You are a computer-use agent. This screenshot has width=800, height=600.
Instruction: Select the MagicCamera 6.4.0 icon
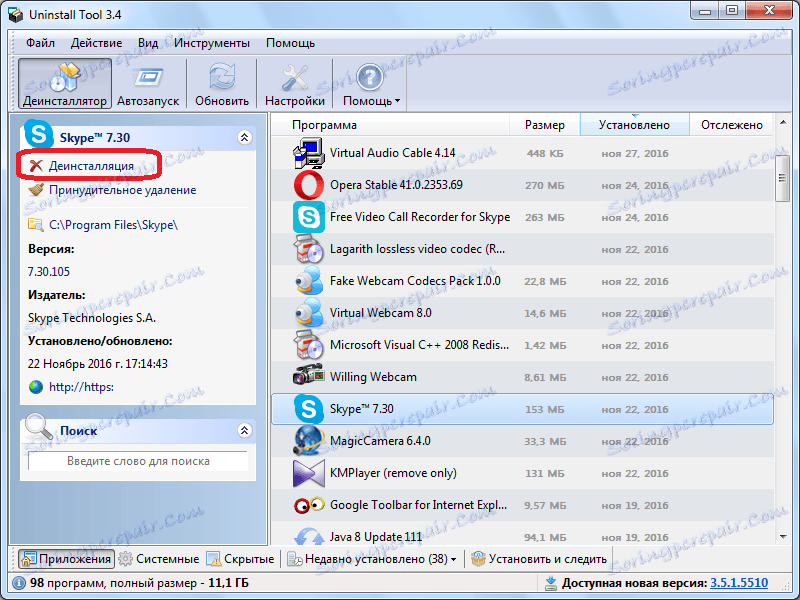309,441
